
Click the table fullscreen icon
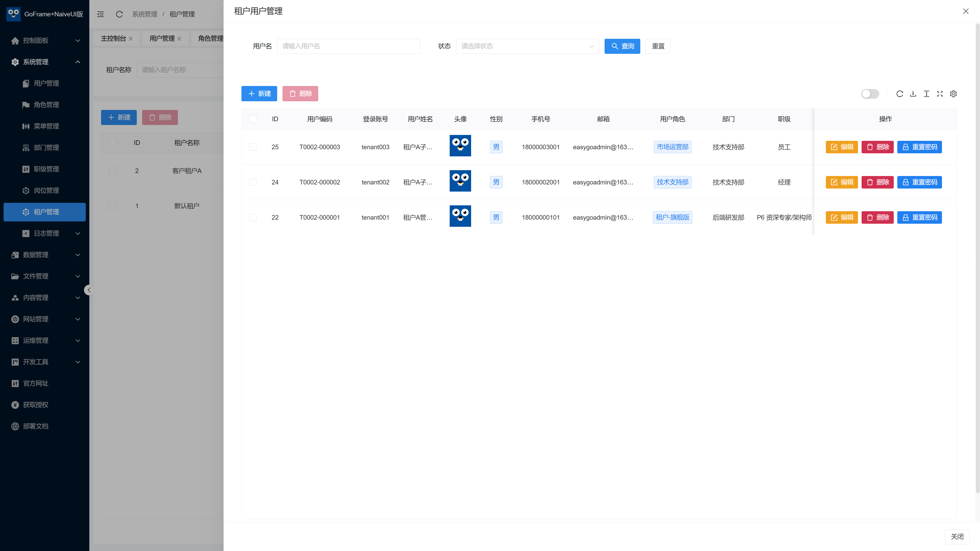940,94
